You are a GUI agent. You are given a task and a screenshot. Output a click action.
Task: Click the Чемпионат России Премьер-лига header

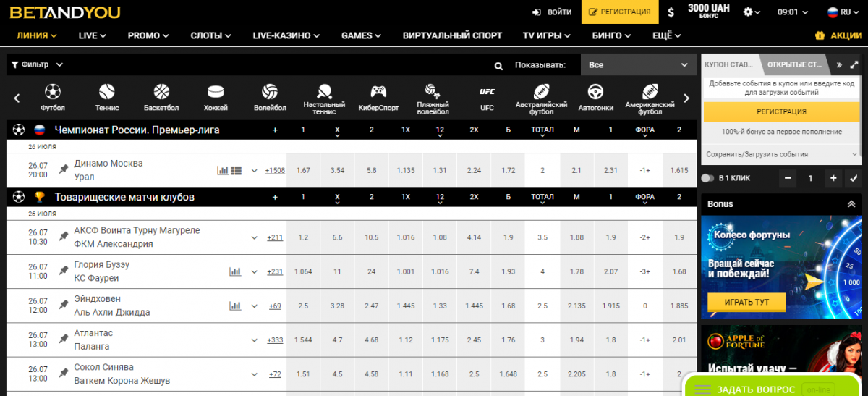point(137,130)
